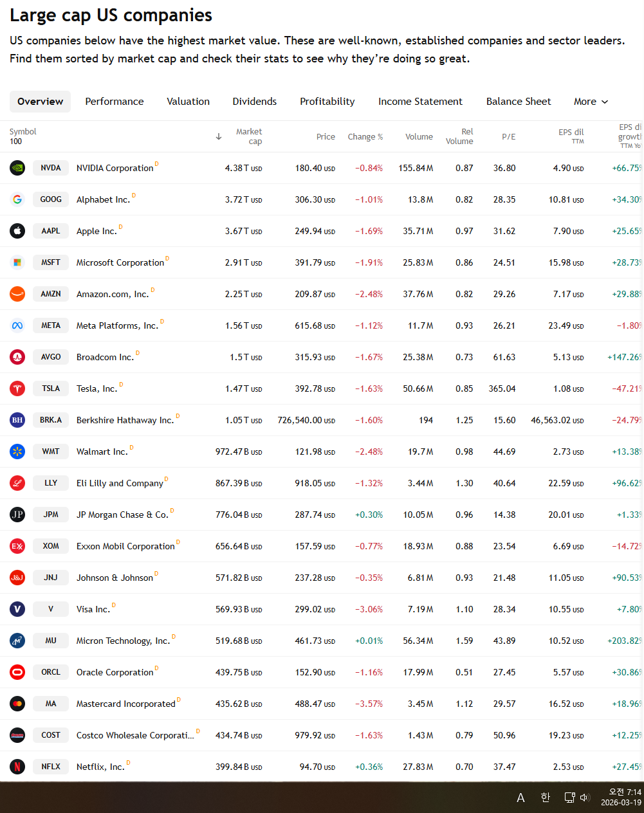The image size is (644, 813).
Task: Open the Profitability tab
Action: tap(327, 102)
